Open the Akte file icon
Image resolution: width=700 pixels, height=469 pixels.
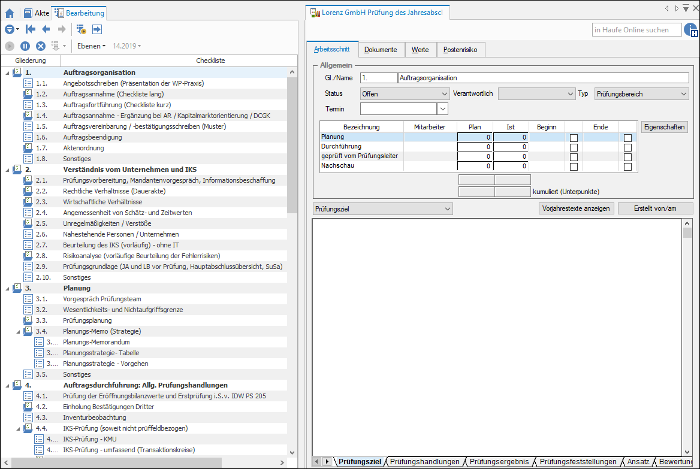click(28, 13)
